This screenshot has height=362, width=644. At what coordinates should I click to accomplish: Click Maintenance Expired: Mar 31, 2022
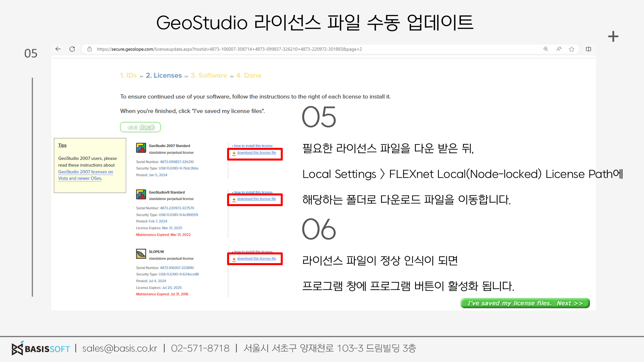(x=163, y=235)
